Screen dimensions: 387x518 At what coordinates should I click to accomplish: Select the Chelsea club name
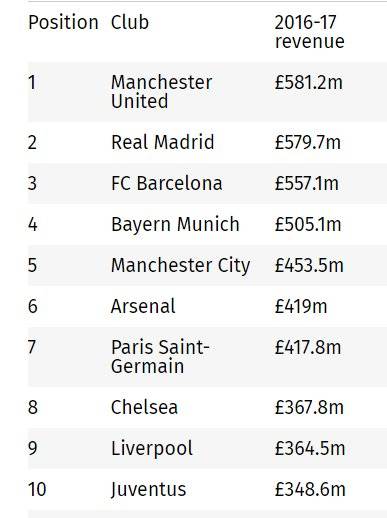tap(144, 407)
